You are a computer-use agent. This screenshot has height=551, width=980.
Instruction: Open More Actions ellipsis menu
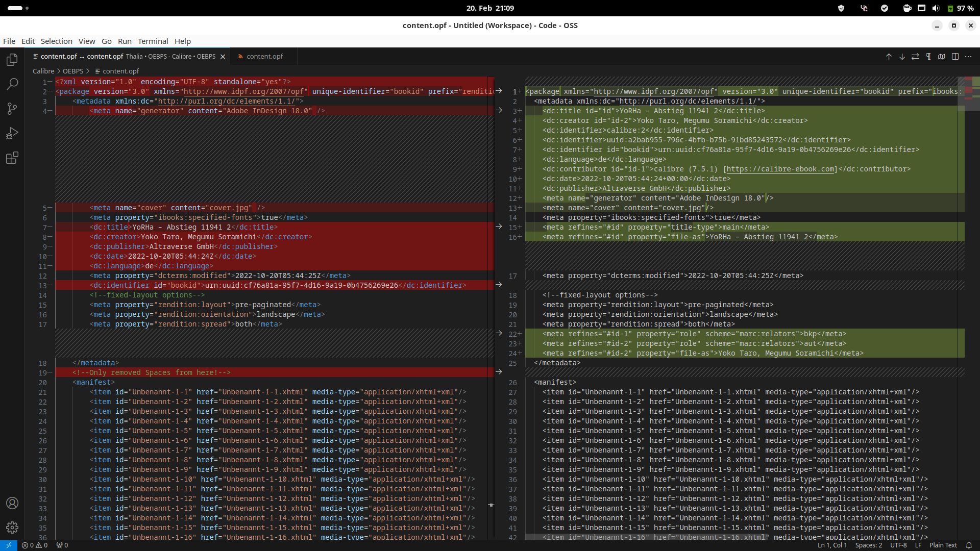coord(968,57)
